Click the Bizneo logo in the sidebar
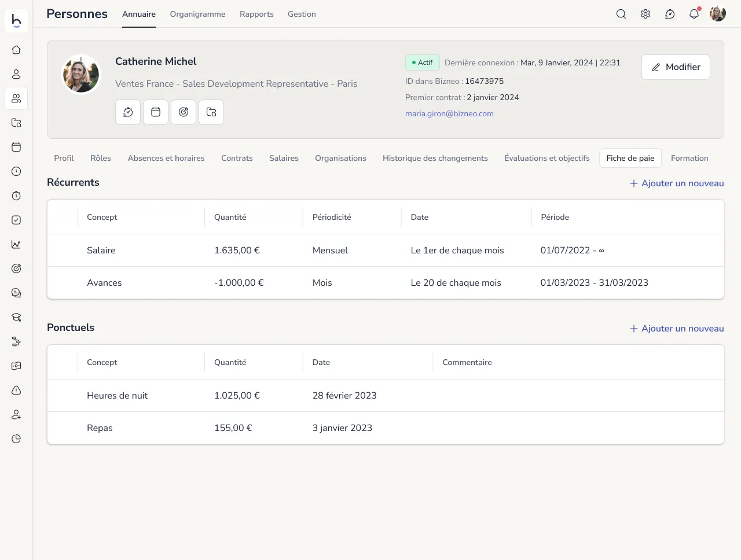 tap(16, 21)
